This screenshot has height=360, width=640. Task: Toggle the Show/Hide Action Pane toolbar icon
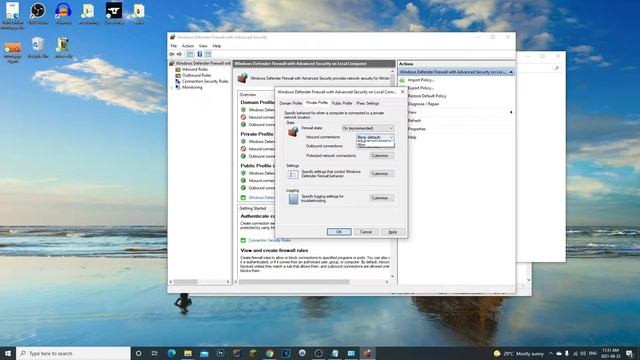[208, 54]
